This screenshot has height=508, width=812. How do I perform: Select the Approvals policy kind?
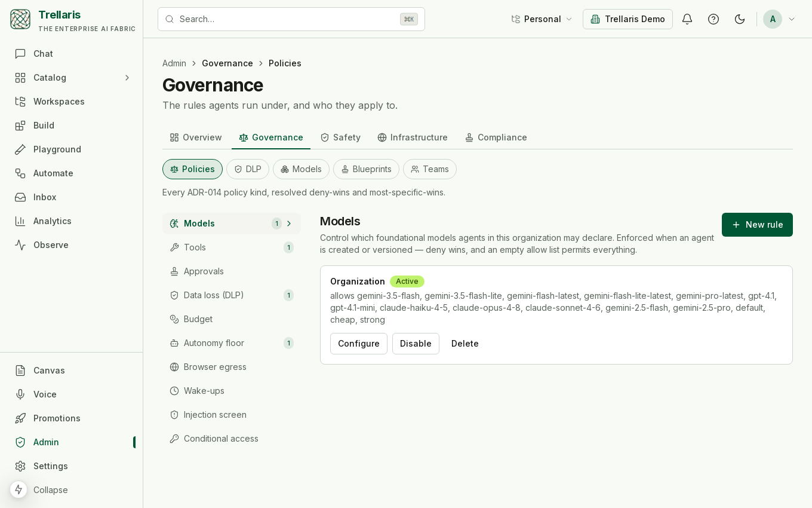pyautogui.click(x=232, y=271)
